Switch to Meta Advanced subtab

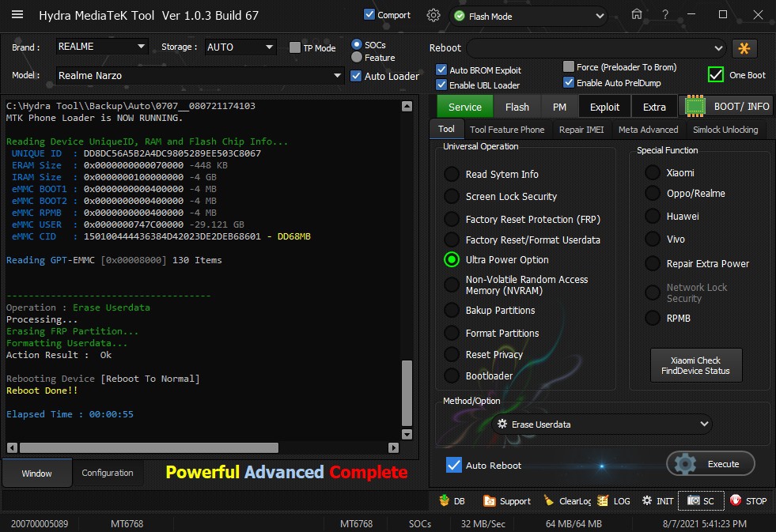pyautogui.click(x=649, y=130)
